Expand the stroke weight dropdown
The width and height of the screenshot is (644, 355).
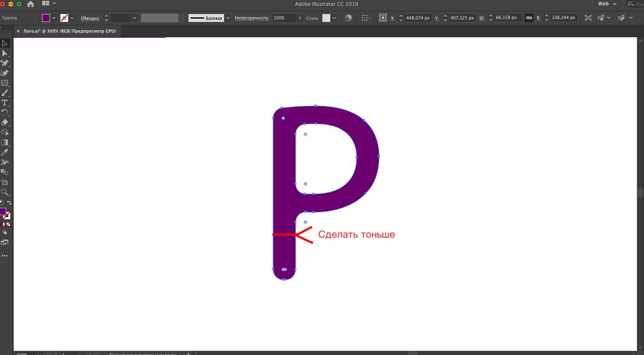pos(134,18)
